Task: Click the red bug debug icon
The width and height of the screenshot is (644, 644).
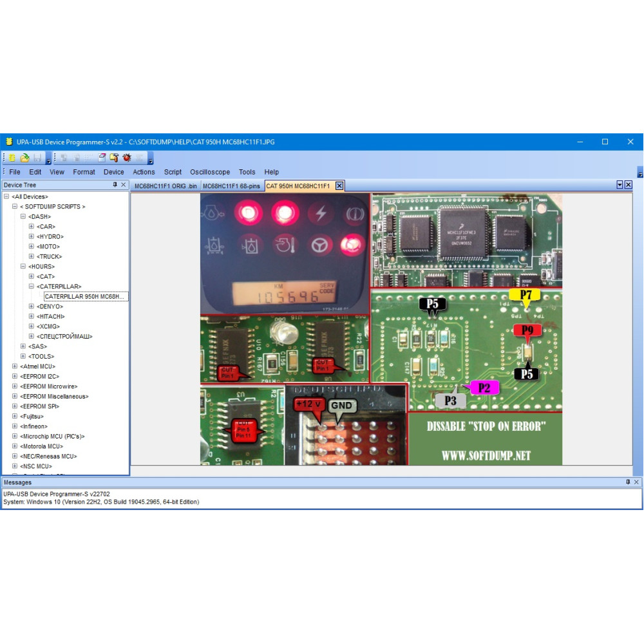Action: pyautogui.click(x=127, y=158)
